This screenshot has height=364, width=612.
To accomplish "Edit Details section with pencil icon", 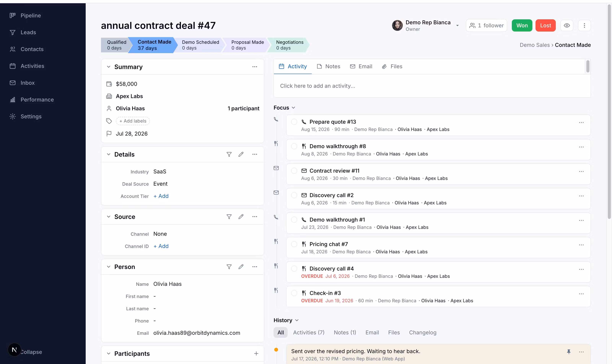I will click(241, 154).
